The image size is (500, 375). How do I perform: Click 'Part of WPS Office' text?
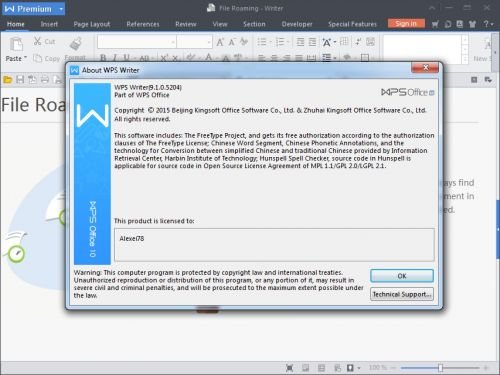coord(142,95)
